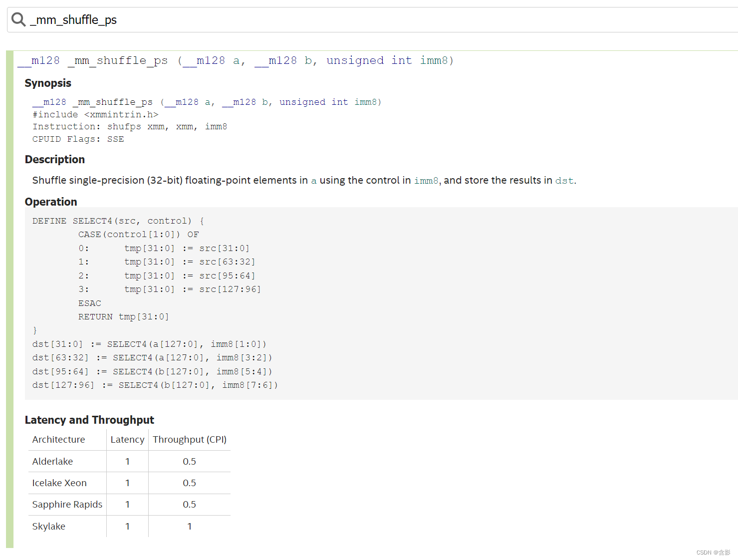Collapse the _mm_shuffle_ps intrinsic header
Image resolution: width=738 pixels, height=560 pixels.
pyautogui.click(x=236, y=60)
